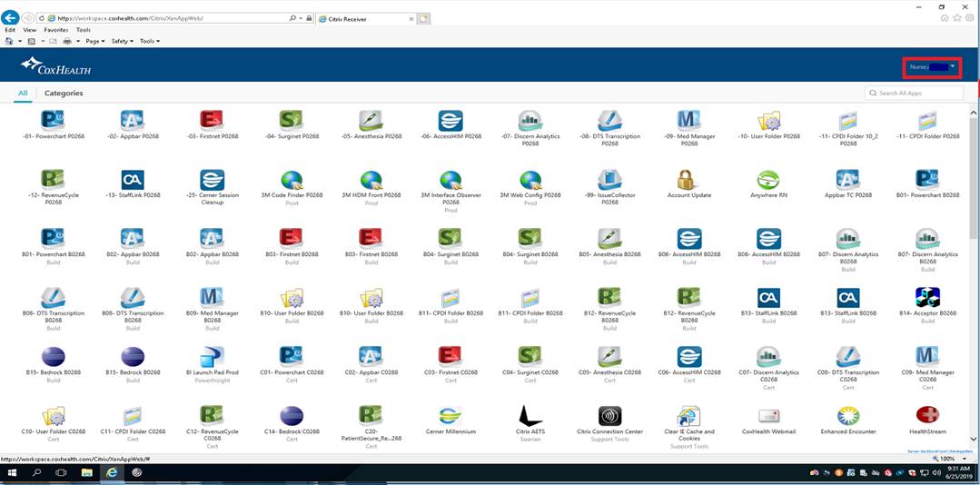Click the browser Back button
Screen dimensions: 980x485
pyautogui.click(x=11, y=17)
